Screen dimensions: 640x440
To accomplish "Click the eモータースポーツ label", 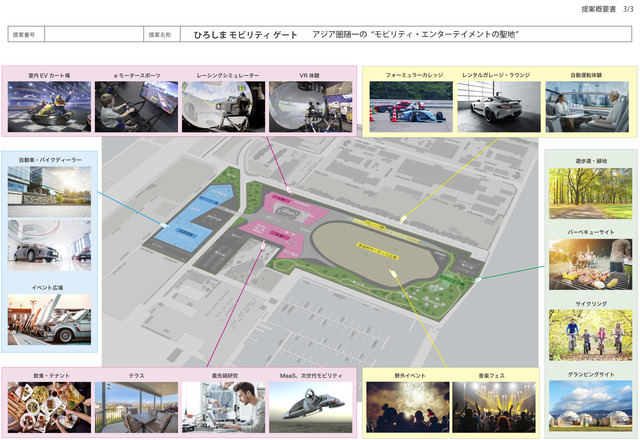I will (x=137, y=76).
